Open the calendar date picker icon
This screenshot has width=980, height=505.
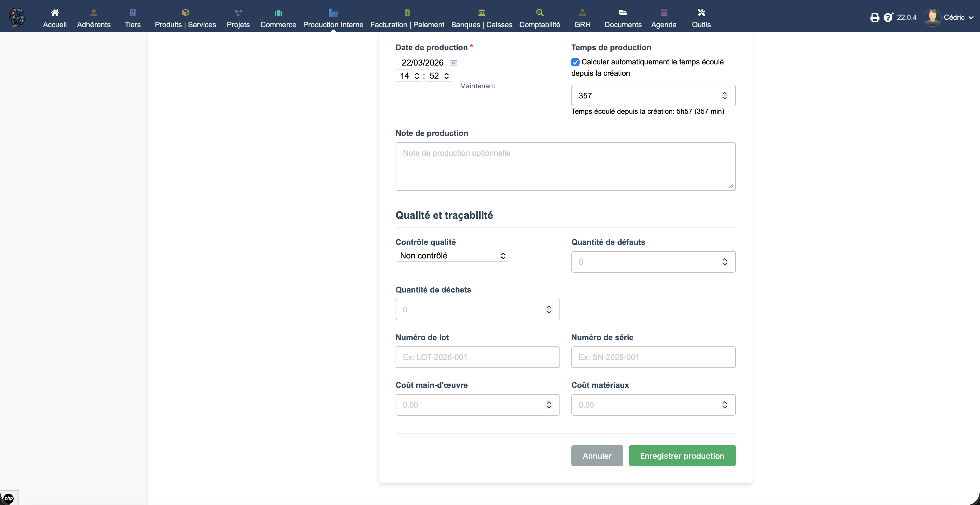(454, 63)
